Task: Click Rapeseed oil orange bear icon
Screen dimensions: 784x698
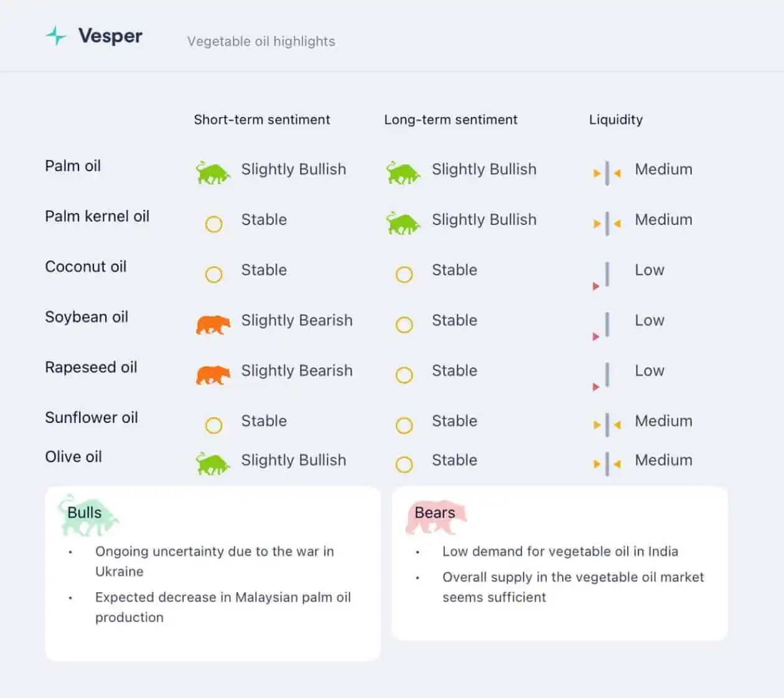Action: [213, 375]
